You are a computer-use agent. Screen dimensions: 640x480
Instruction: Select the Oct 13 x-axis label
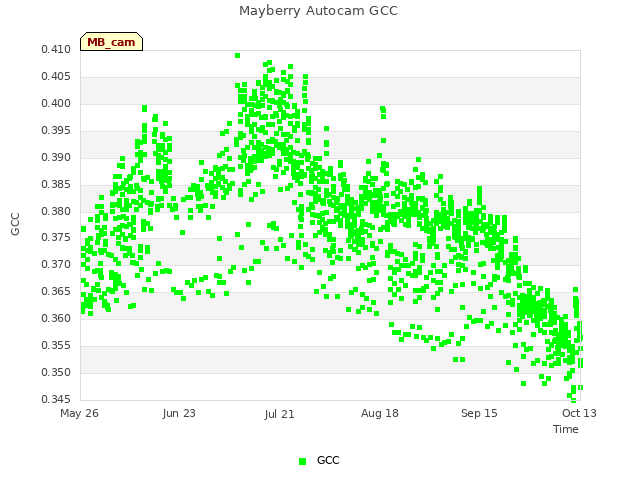pyautogui.click(x=579, y=413)
